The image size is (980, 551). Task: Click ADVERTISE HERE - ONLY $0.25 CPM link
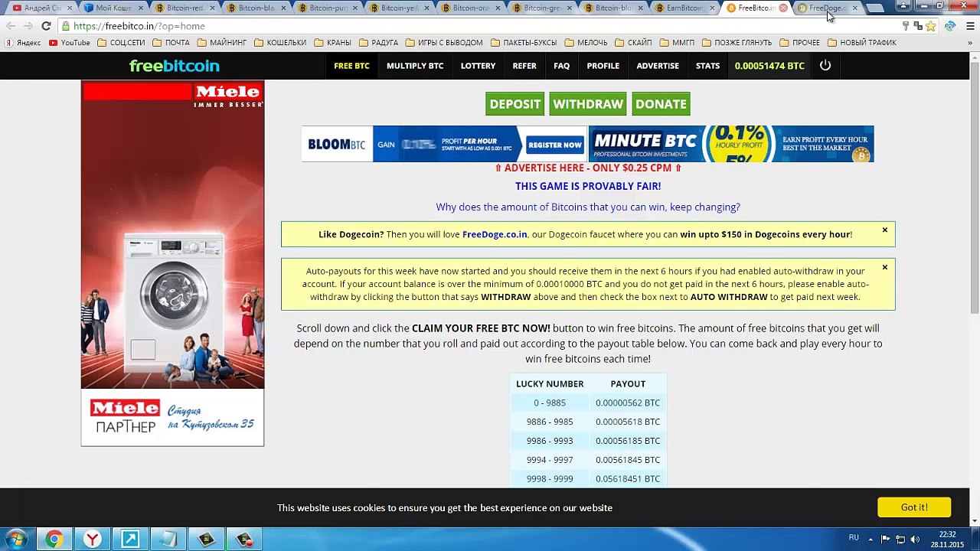[x=588, y=168]
